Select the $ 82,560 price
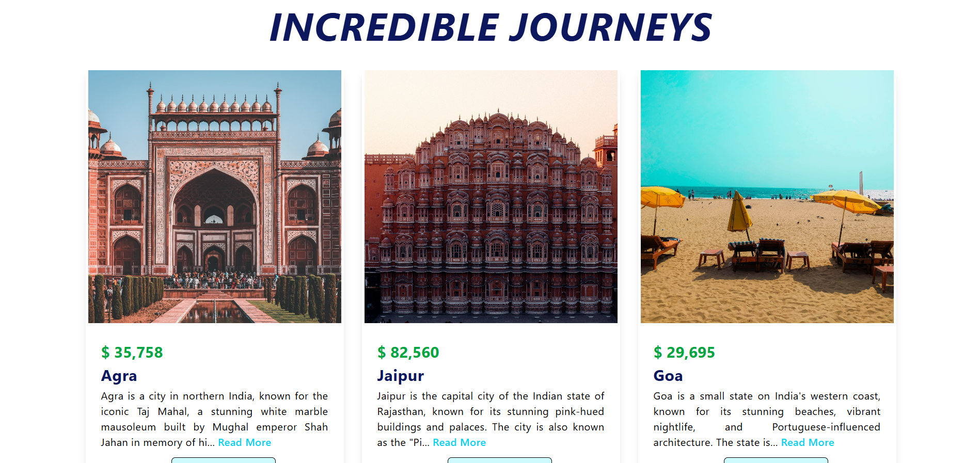This screenshot has height=463, width=980. point(408,353)
